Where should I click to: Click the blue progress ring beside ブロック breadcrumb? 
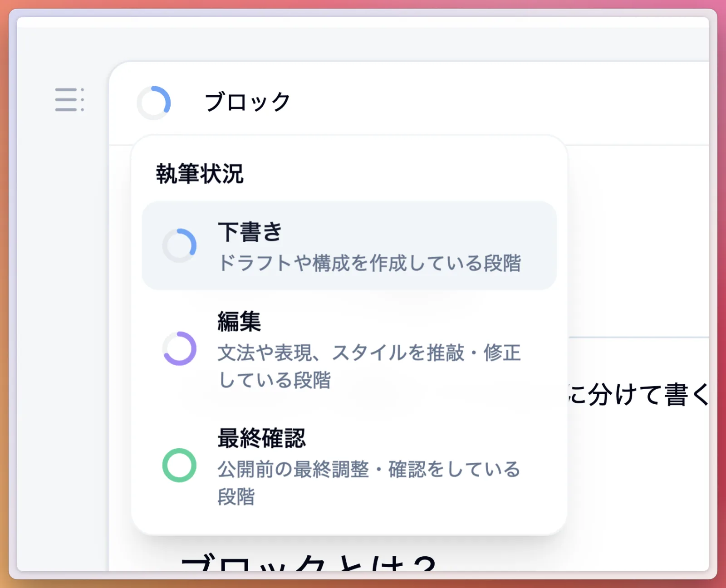point(154,102)
